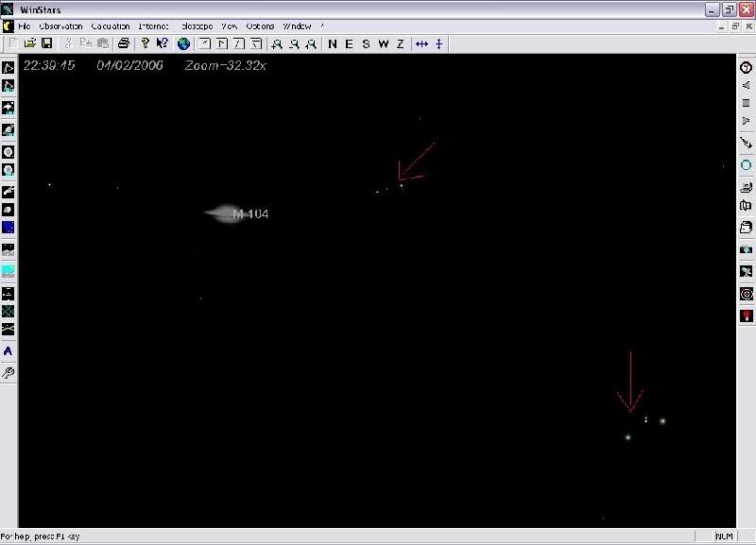Screen dimensions: 756x545
Task: Click the date 01/02/2006 display
Action: tap(129, 65)
